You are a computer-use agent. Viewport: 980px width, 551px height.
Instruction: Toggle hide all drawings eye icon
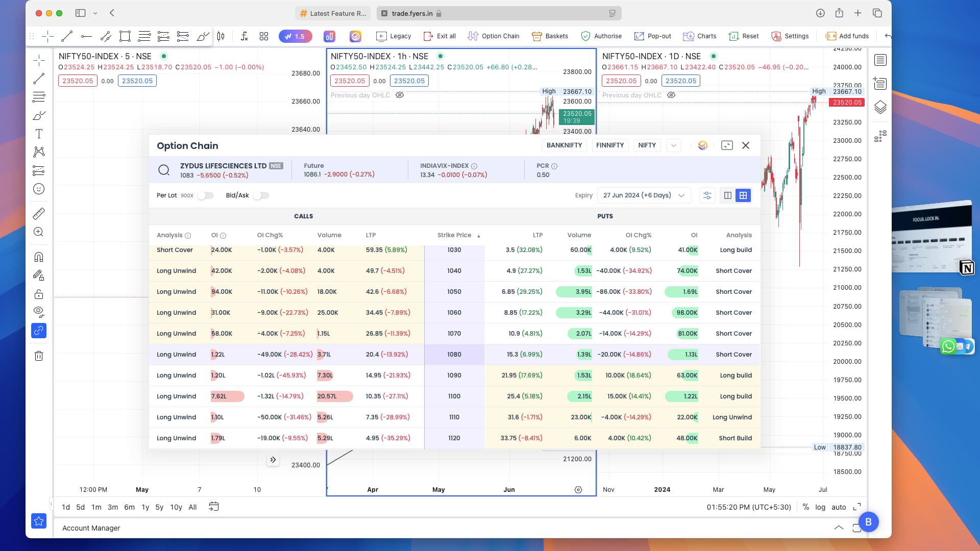(39, 312)
